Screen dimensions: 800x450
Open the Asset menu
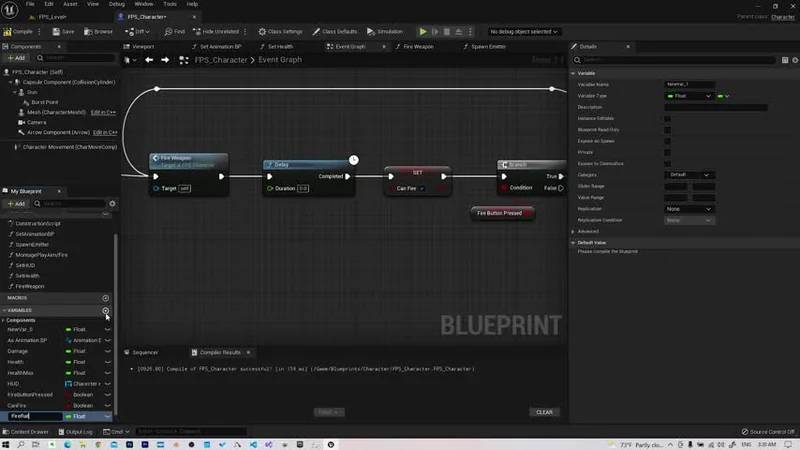point(70,4)
